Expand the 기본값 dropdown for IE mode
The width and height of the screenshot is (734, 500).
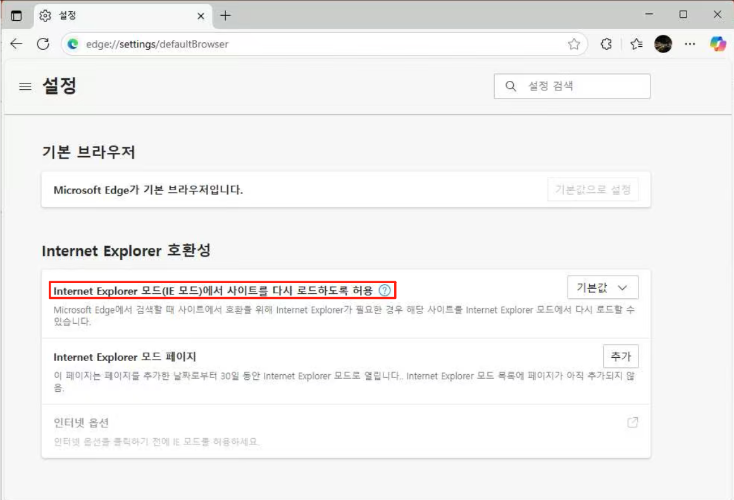click(x=602, y=287)
